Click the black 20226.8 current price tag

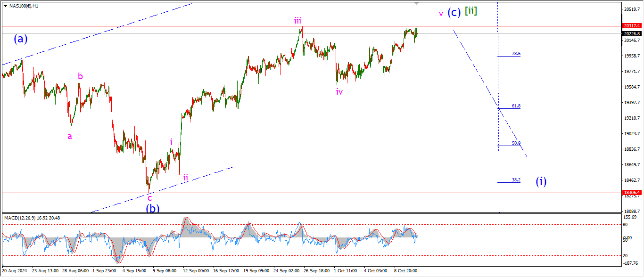[x=631, y=34]
